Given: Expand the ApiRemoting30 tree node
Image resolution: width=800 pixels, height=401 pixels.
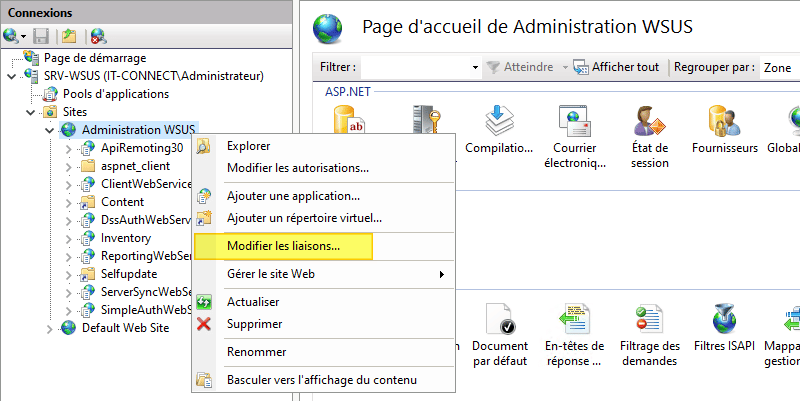Looking at the screenshot, I should 68,148.
